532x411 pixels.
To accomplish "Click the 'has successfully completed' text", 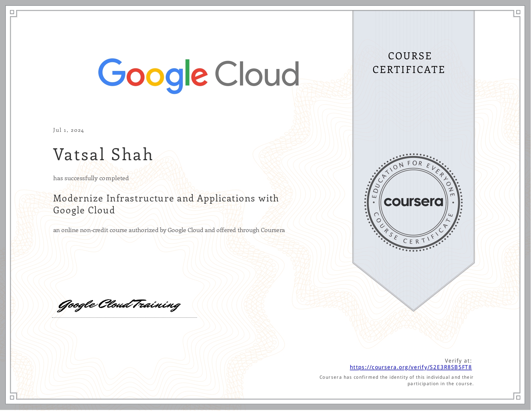I will (x=91, y=178).
